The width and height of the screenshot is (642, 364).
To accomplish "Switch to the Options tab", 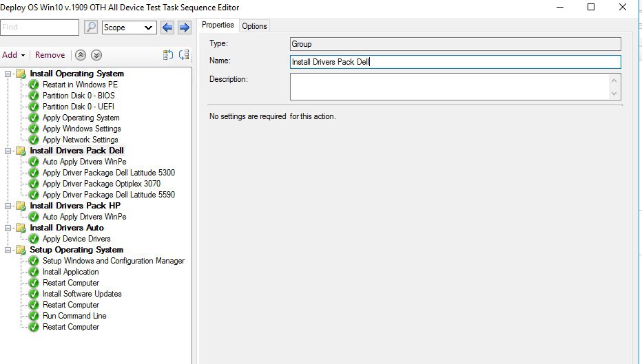I will coord(254,26).
